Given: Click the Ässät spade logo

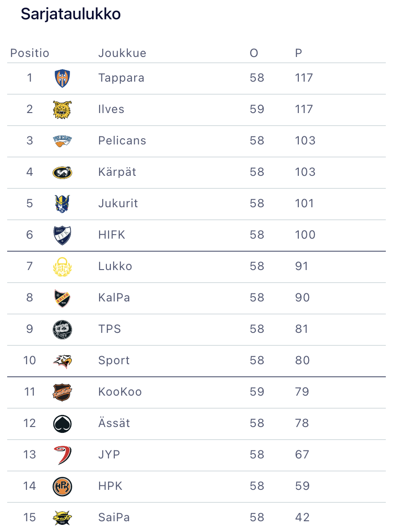Looking at the screenshot, I should [x=62, y=423].
